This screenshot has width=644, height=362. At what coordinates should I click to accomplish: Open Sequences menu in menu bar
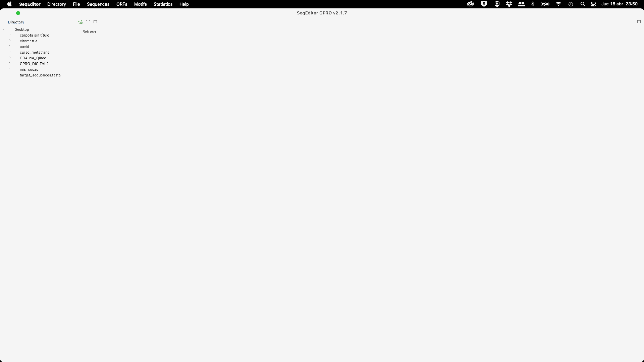(98, 4)
